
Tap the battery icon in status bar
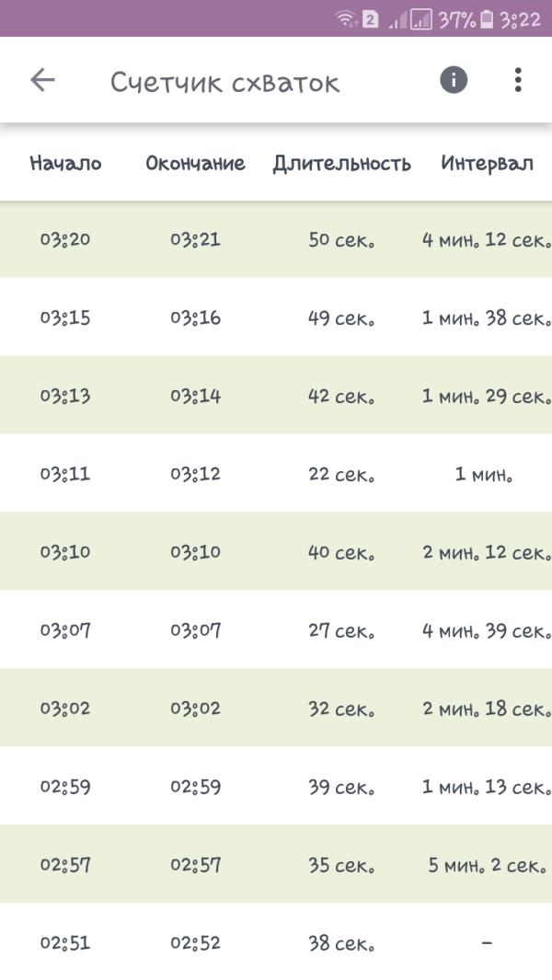pos(487,19)
